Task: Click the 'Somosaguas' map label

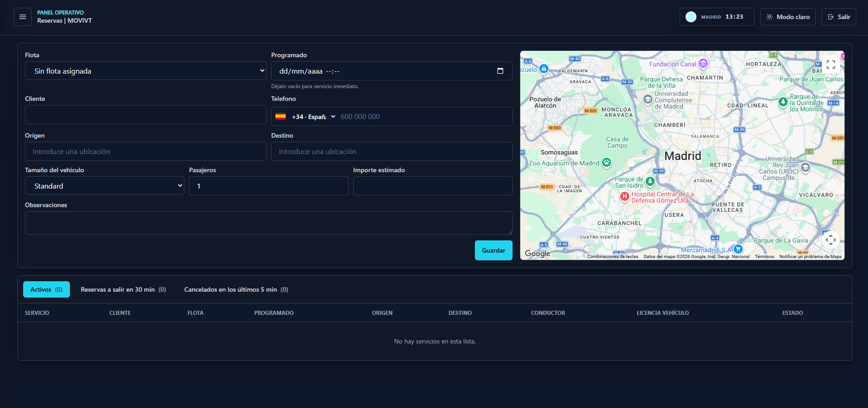Action: [x=559, y=153]
